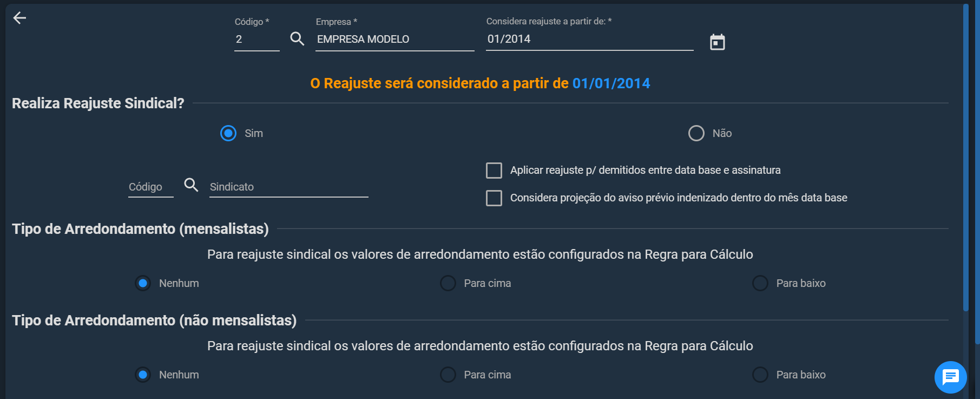Click the Empresa field showing EMPRESA MODELO
The height and width of the screenshot is (399, 980).
[395, 40]
